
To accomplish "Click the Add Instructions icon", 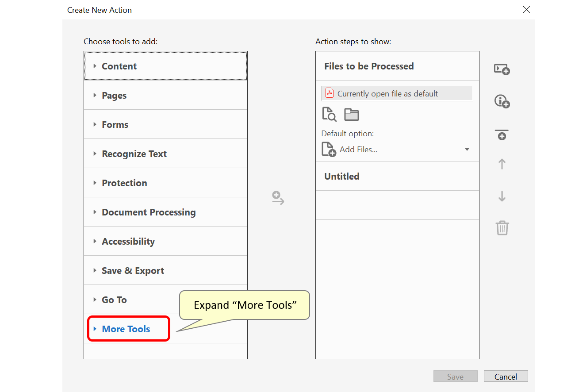I will (502, 102).
